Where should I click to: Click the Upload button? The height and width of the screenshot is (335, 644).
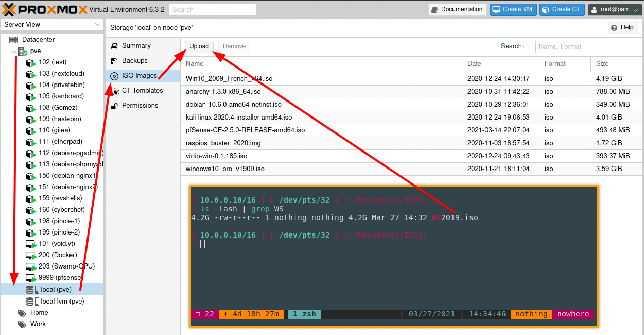tap(199, 46)
